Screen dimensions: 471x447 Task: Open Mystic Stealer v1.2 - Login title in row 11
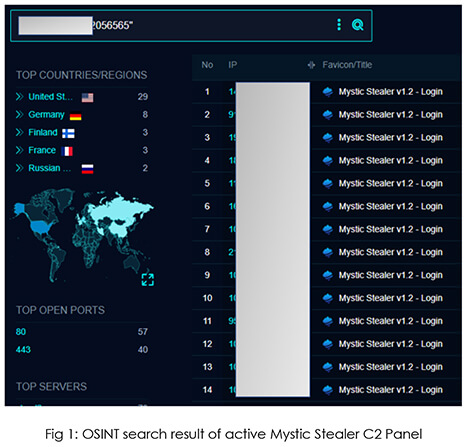coord(391,321)
